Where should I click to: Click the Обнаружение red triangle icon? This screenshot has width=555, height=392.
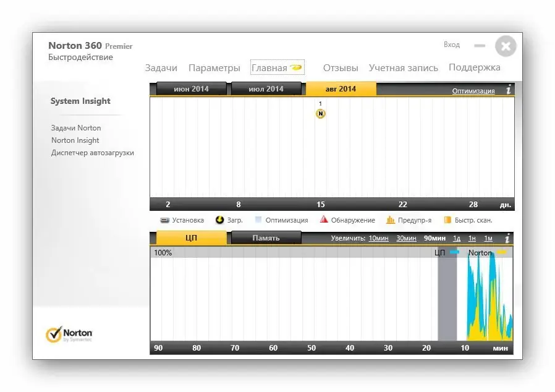pyautogui.click(x=323, y=219)
